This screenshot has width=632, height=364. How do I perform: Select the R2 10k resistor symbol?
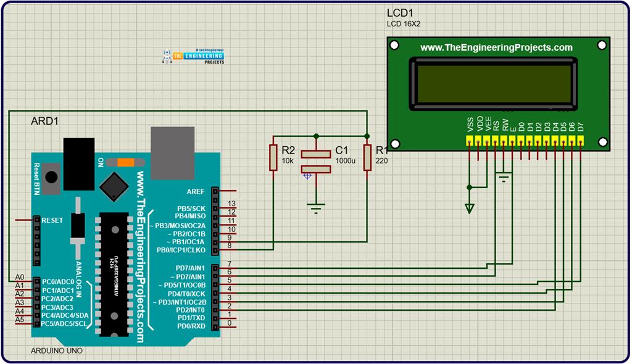273,158
